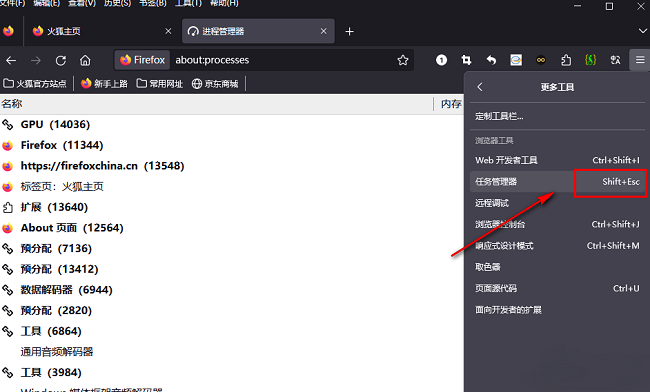
Task: Click the Firefox icon left of tabs
Action: tap(8, 31)
